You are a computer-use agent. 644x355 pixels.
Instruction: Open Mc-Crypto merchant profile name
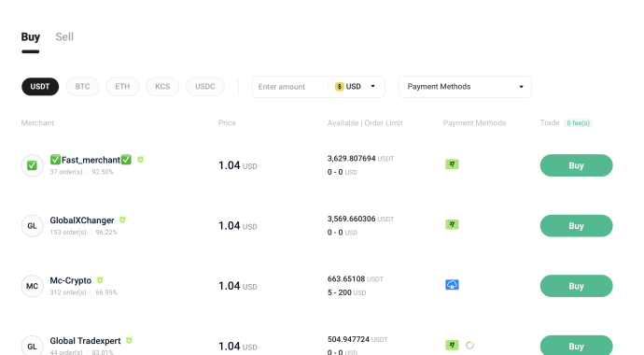pos(71,280)
